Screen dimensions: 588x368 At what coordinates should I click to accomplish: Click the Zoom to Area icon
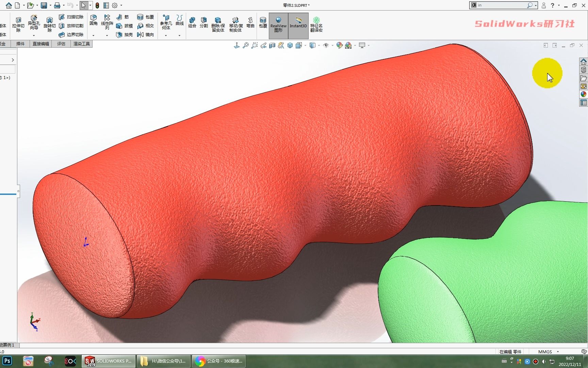(255, 45)
